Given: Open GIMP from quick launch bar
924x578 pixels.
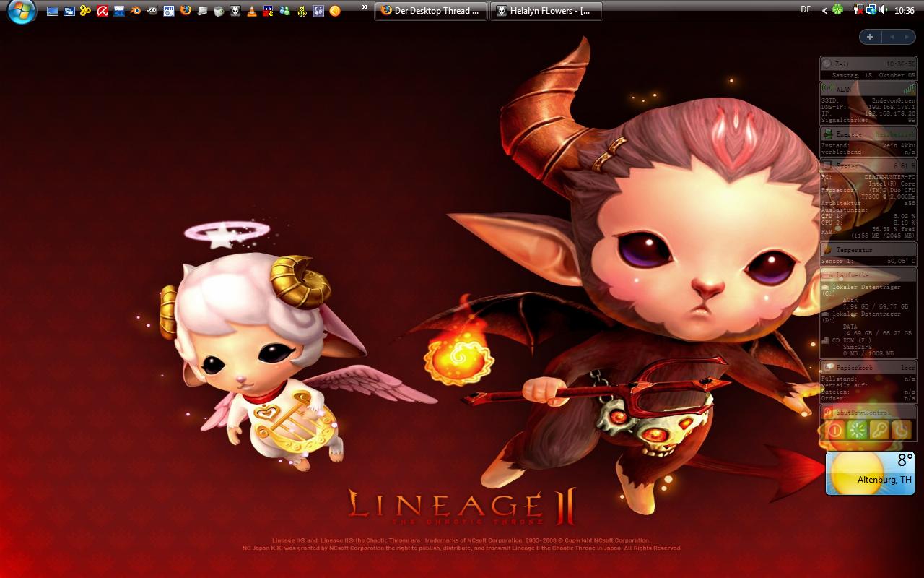Looking at the screenshot, I should pos(152,11).
